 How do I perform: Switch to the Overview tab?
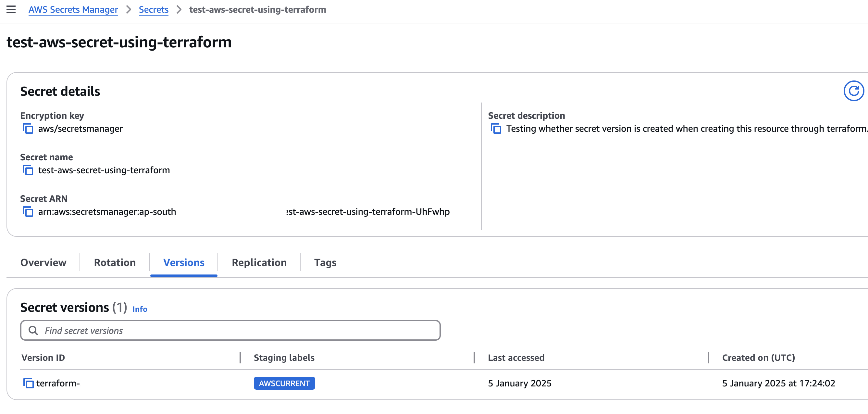click(x=43, y=262)
